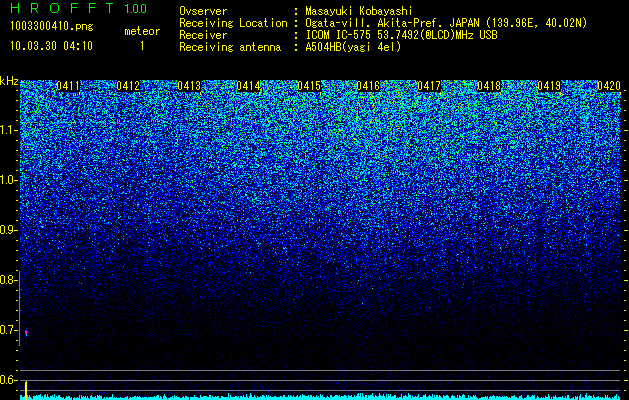The width and height of the screenshot is (629, 400).
Task: Select the A504HB(yagi 4el) antenna text
Action: 353,47
